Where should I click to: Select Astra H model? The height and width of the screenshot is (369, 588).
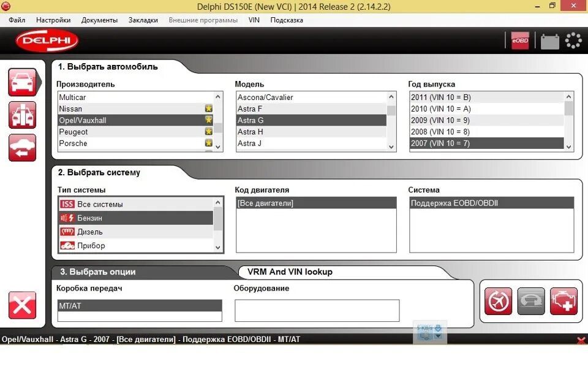pos(311,132)
